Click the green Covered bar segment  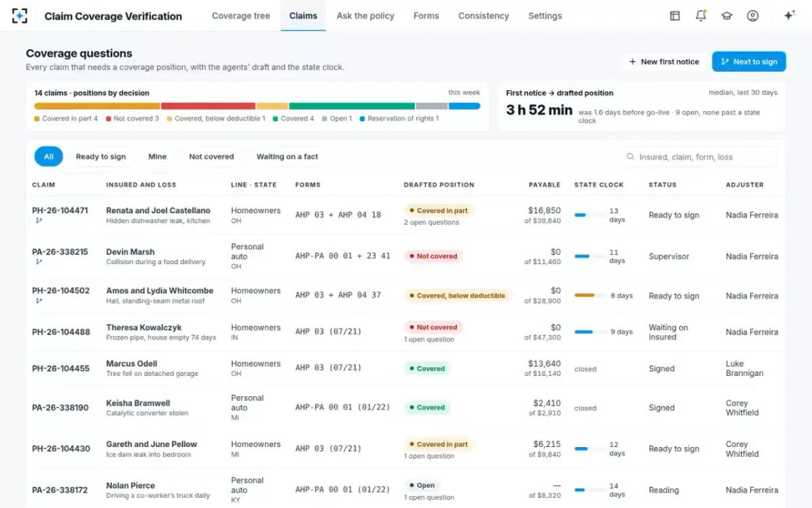pos(352,106)
